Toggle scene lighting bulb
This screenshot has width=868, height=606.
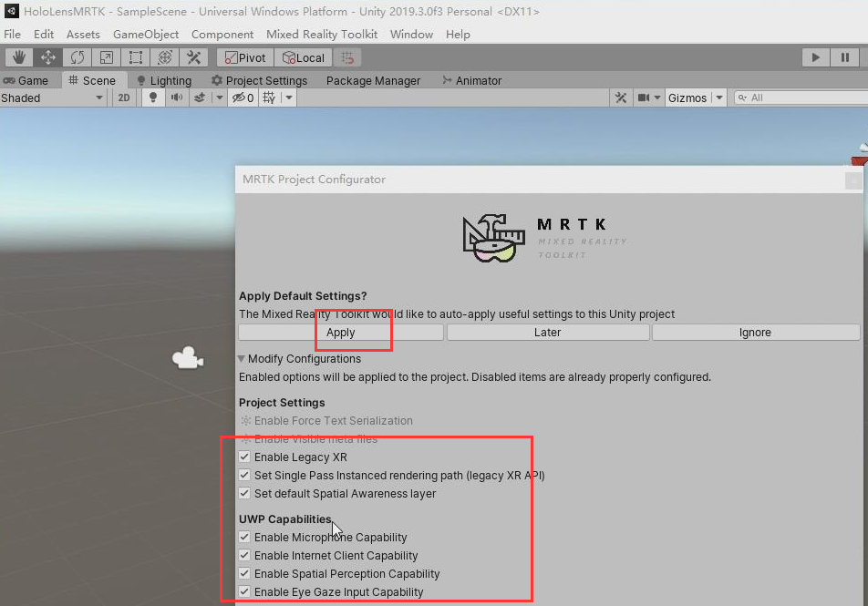pyautogui.click(x=153, y=98)
